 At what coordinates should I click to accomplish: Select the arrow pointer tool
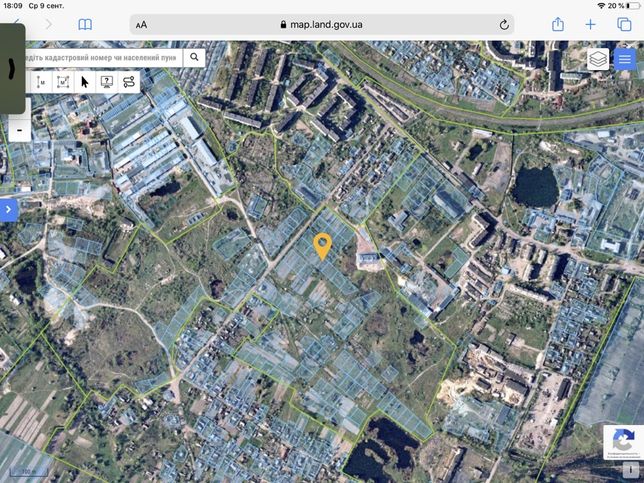coord(85,82)
